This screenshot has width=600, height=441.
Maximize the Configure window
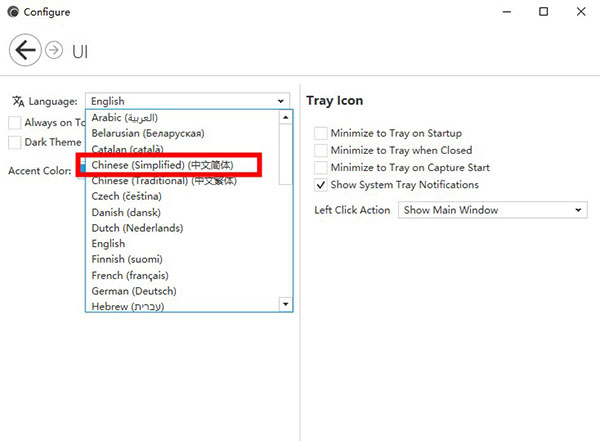543,12
